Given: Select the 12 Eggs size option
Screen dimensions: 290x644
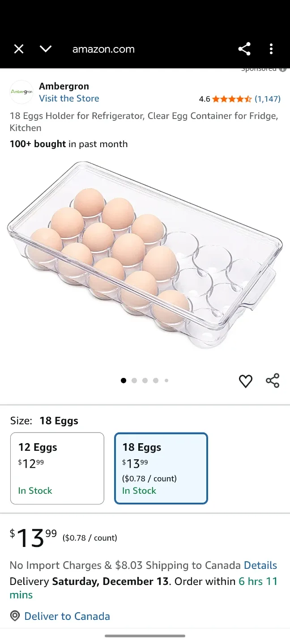Looking at the screenshot, I should point(57,468).
